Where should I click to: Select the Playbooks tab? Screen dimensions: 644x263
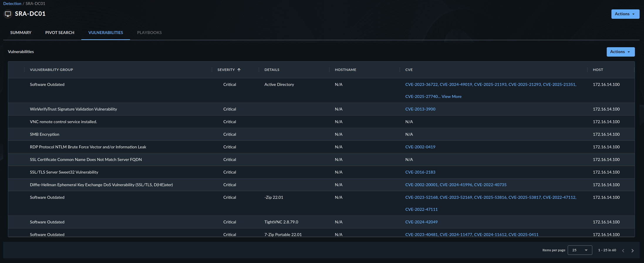149,33
